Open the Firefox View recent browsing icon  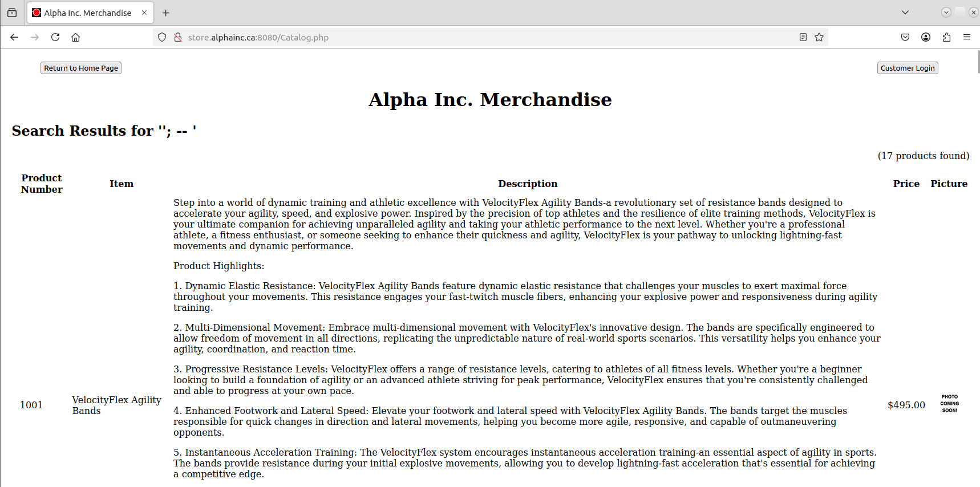click(12, 13)
